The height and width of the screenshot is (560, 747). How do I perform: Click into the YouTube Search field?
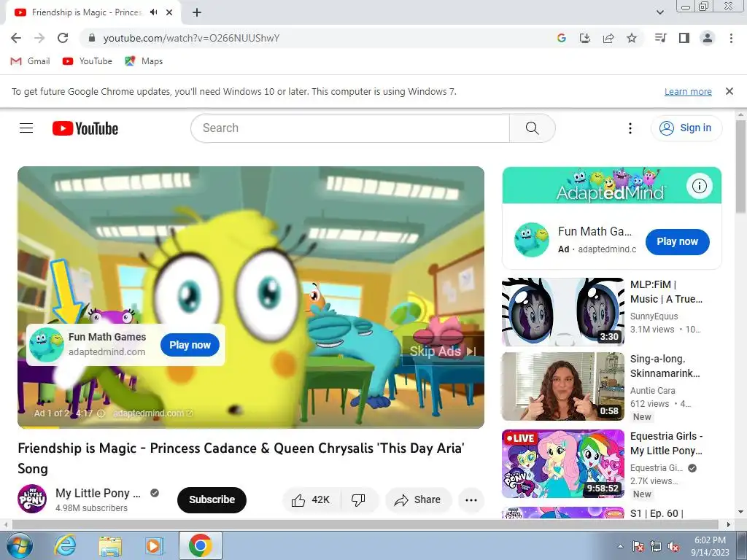(x=350, y=128)
